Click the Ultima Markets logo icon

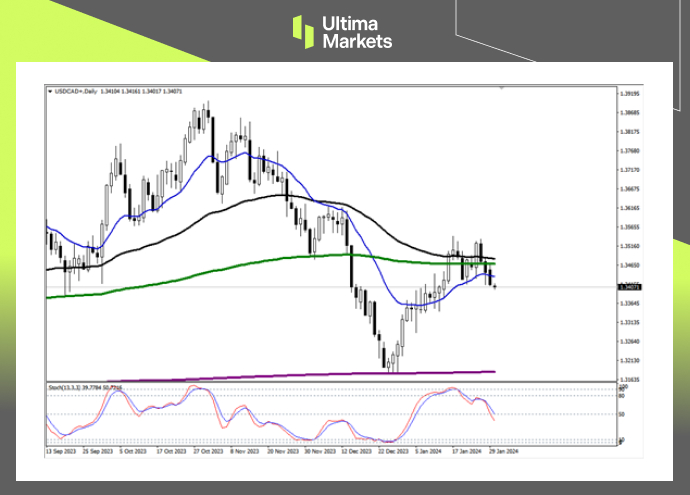[x=303, y=30]
